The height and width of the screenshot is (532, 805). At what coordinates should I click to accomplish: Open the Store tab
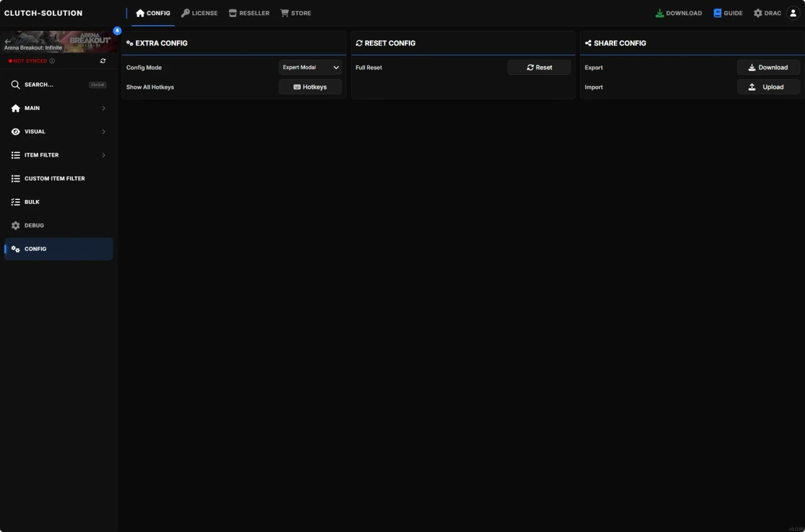point(296,13)
